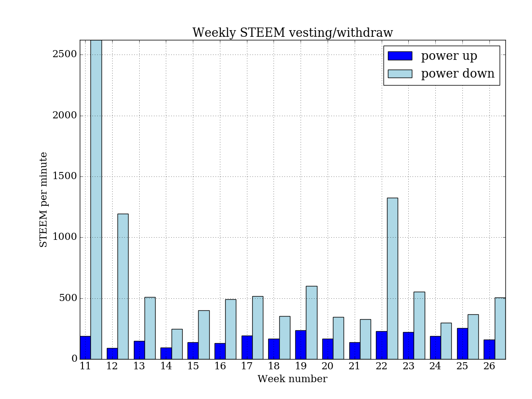Click the week 23 power up bar
The image size is (532, 399).
408,345
